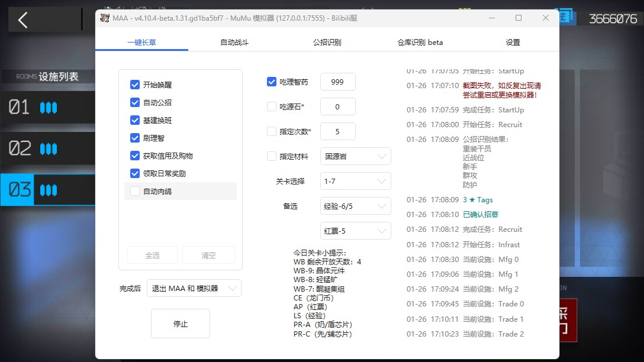Uncheck the 开始唤醒 task checkbox
The height and width of the screenshot is (362, 644).
click(135, 85)
